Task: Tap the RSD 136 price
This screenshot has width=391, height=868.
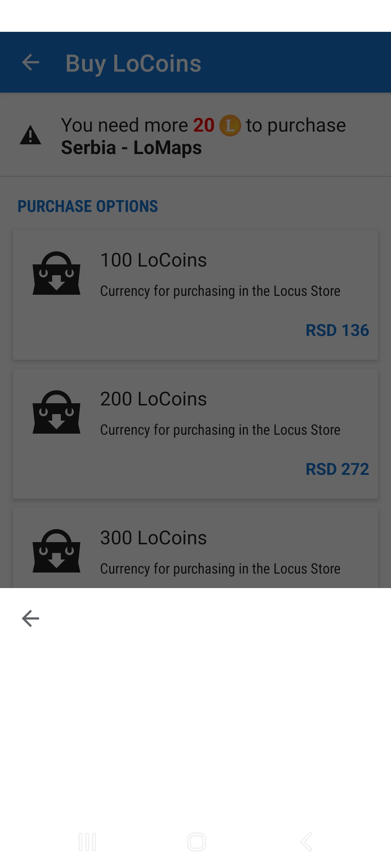Action: click(337, 330)
